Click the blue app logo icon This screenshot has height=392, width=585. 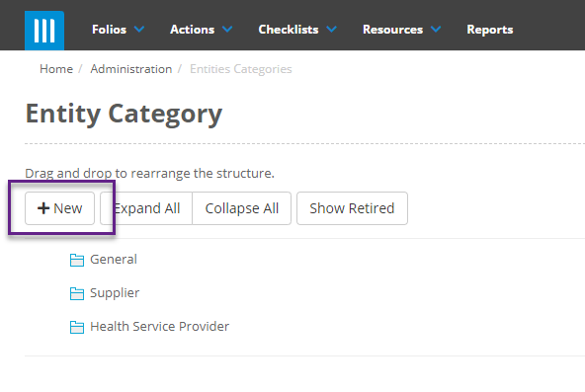coord(44,31)
